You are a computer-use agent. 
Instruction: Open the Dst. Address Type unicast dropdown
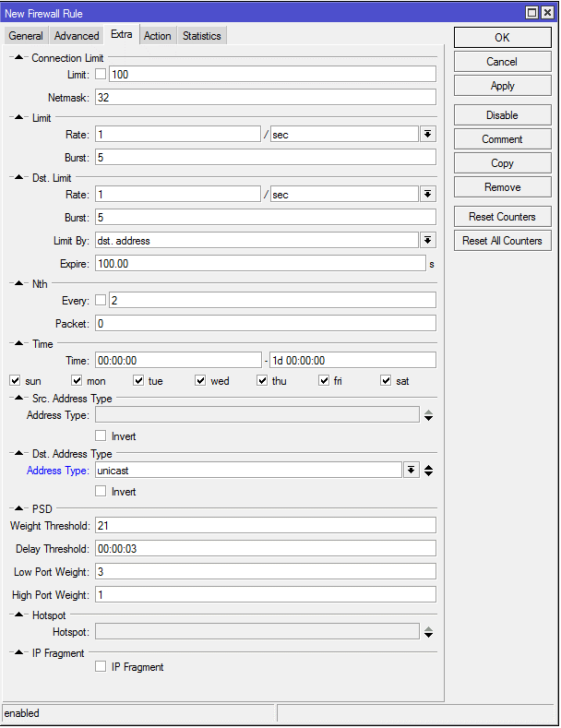pos(411,471)
